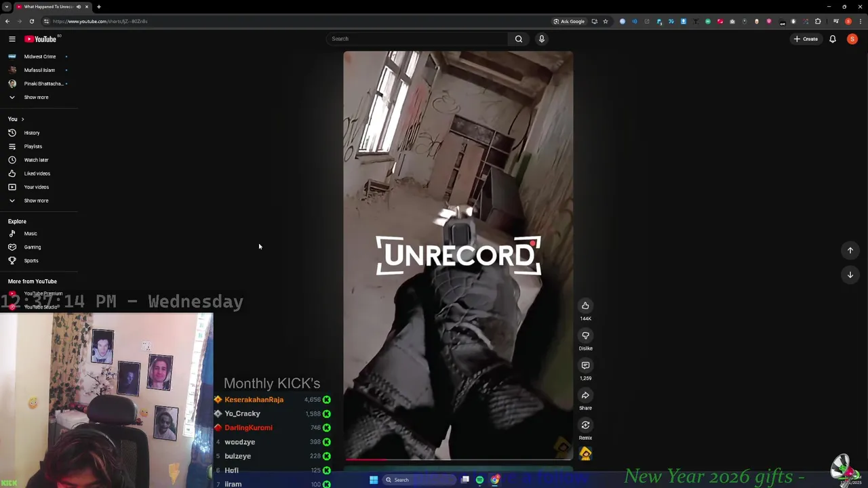
Task: Seek the short's red progress bar
Action: point(458,459)
